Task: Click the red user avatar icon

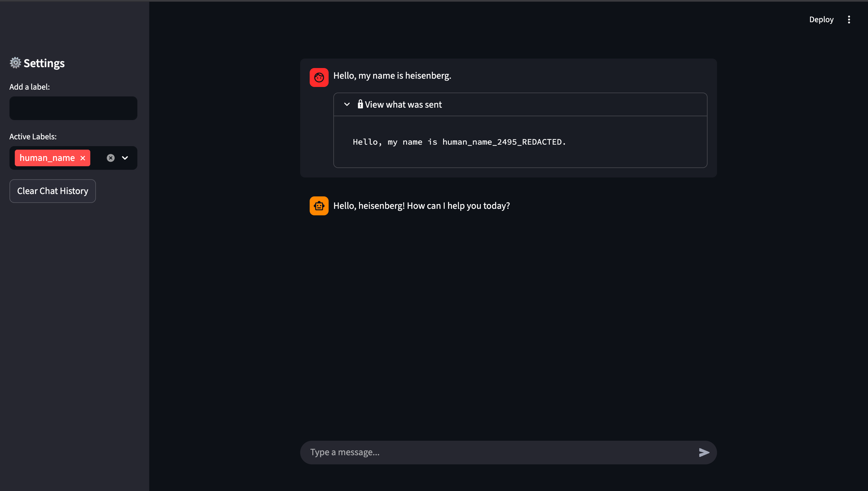Action: (x=319, y=77)
